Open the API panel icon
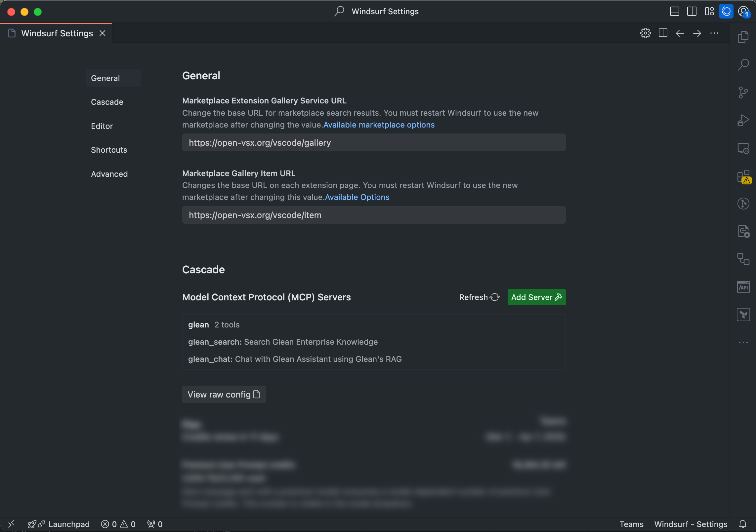This screenshot has height=532, width=756. 743,287
